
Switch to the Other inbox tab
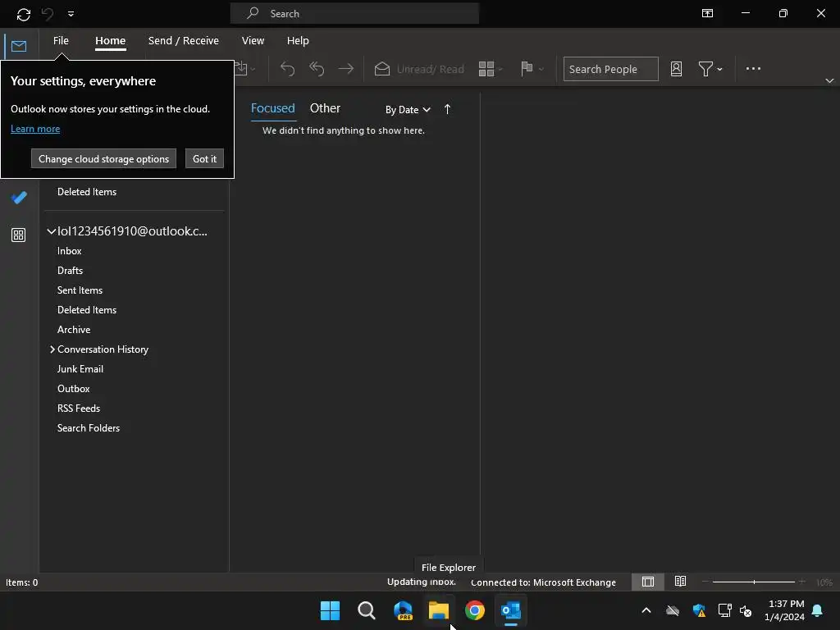coord(325,108)
